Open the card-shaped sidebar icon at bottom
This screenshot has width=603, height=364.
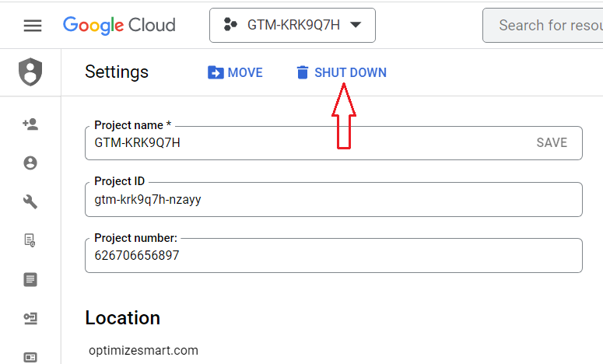(x=30, y=357)
